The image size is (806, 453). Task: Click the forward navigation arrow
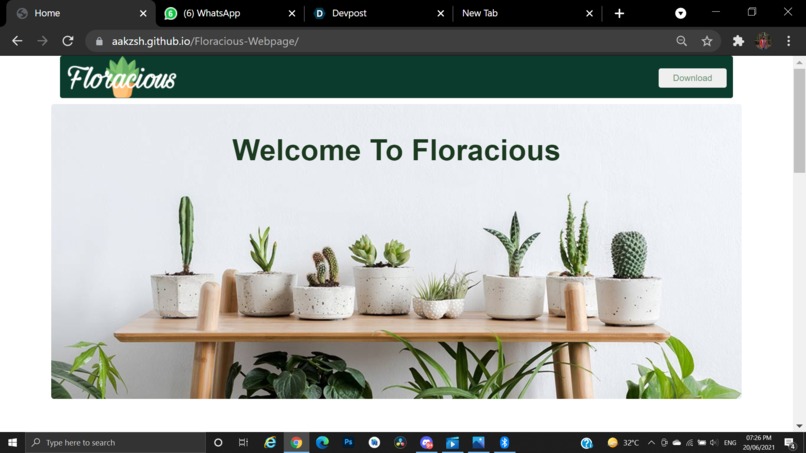pyautogui.click(x=42, y=41)
